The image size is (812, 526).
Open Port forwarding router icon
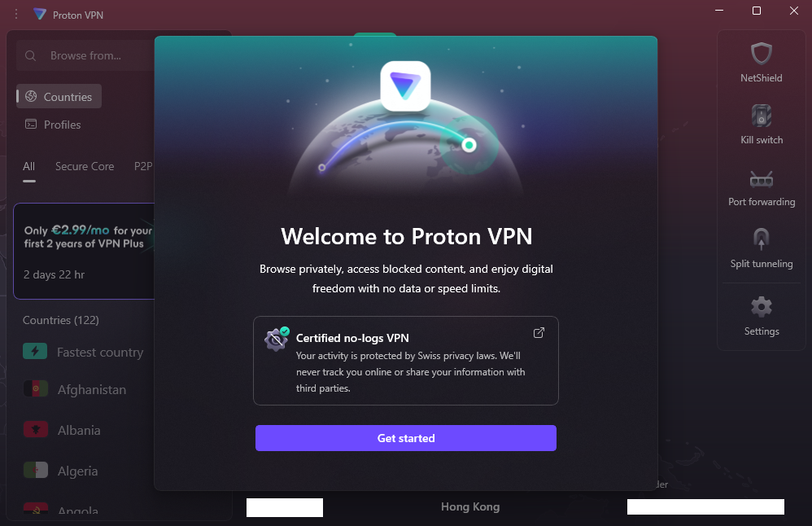[x=762, y=179]
